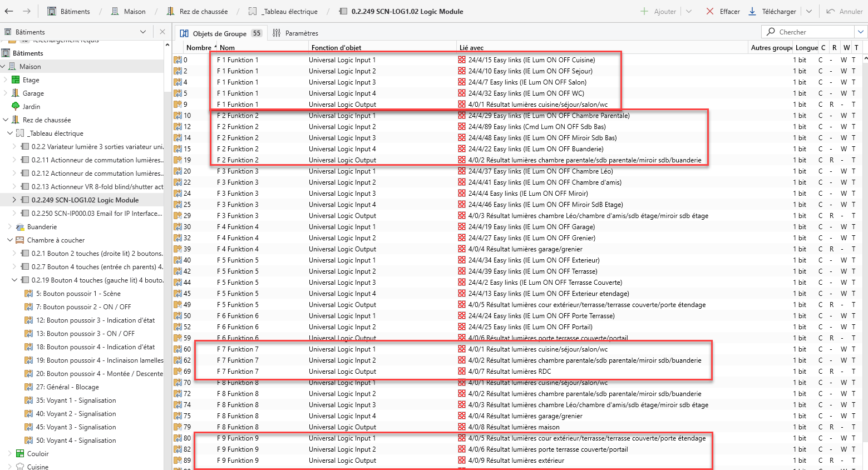Click group address icon of 4/0/8 lumières maison
The height and width of the screenshot is (470, 868).
pyautogui.click(x=462, y=427)
